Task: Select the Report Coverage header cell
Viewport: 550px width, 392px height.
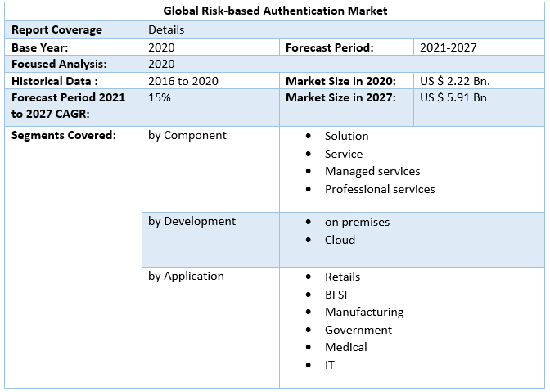Action: (x=56, y=29)
